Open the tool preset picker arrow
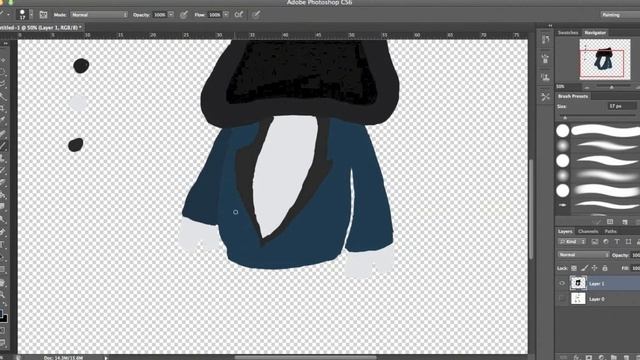The image size is (640, 360). click(8, 15)
